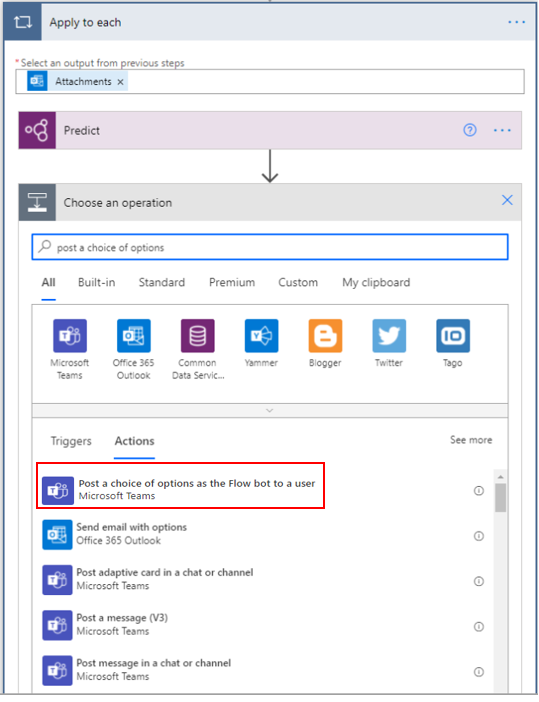Select Post adaptive card in a chat or channel
This screenshot has height=702, width=539.
[165, 579]
